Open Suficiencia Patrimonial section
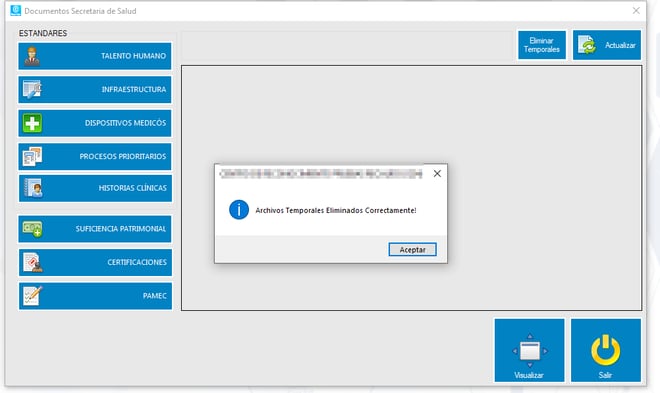The height and width of the screenshot is (393, 660). click(95, 229)
